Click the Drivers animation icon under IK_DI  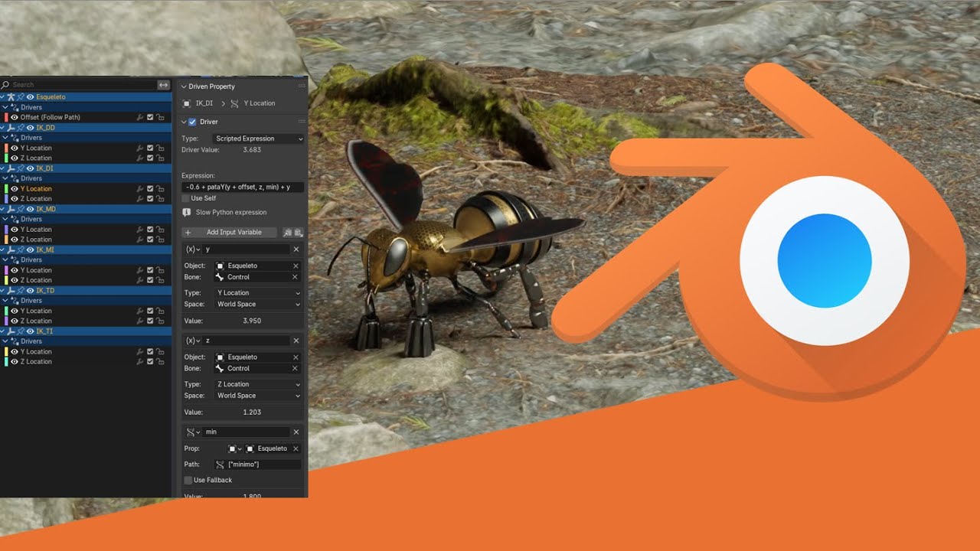point(15,178)
